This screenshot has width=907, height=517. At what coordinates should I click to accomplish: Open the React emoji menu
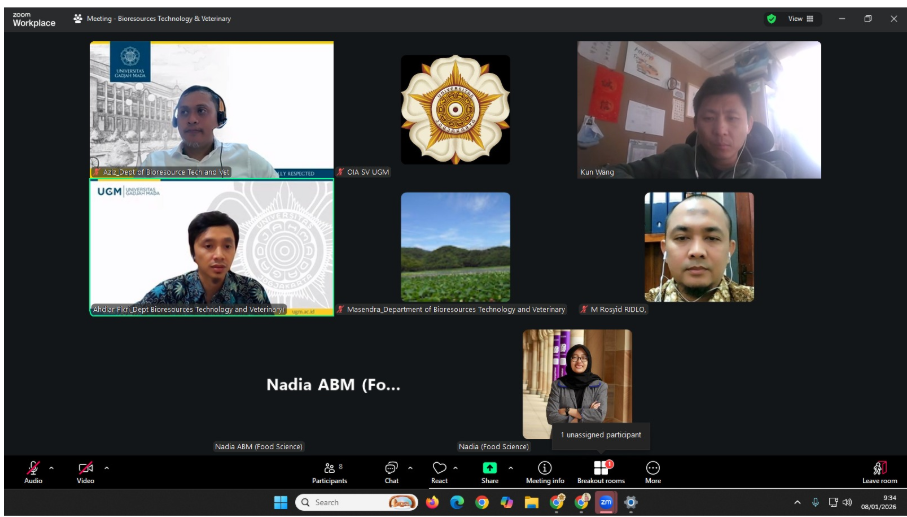click(x=439, y=470)
